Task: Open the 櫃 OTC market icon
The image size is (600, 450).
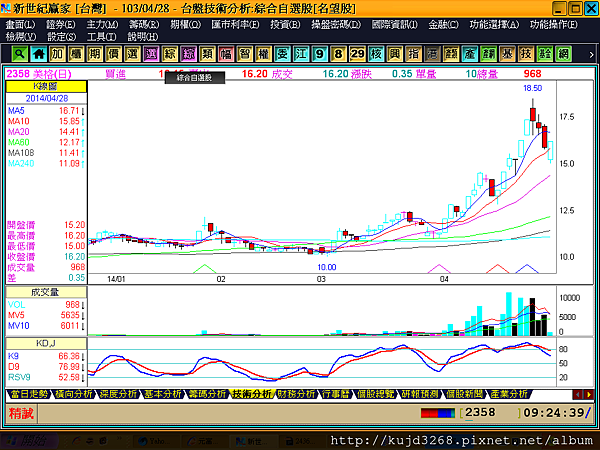Action: click(x=76, y=54)
